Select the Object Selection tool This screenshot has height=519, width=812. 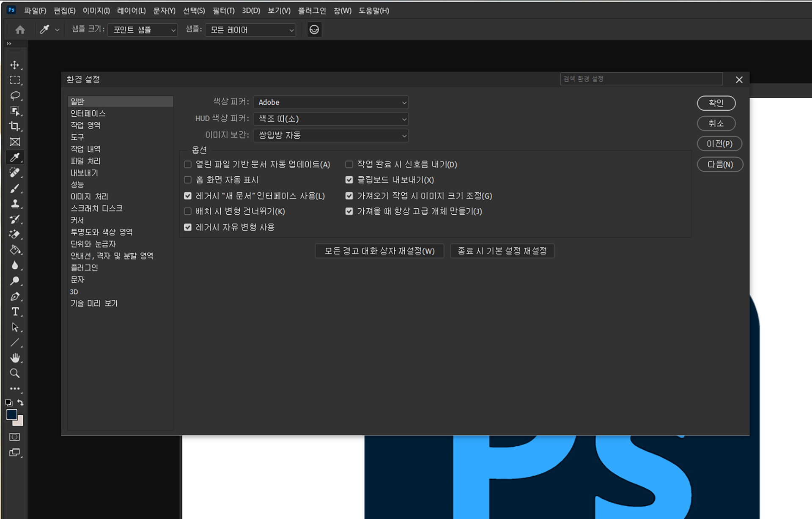pos(15,111)
